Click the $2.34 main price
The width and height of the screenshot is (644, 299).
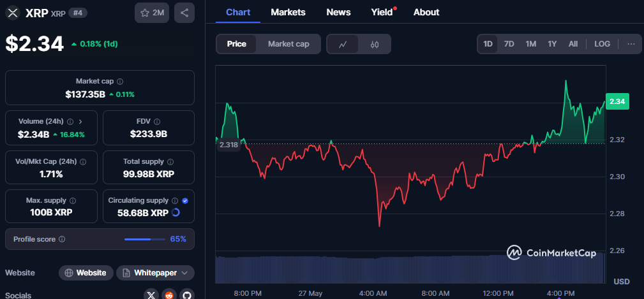34,44
